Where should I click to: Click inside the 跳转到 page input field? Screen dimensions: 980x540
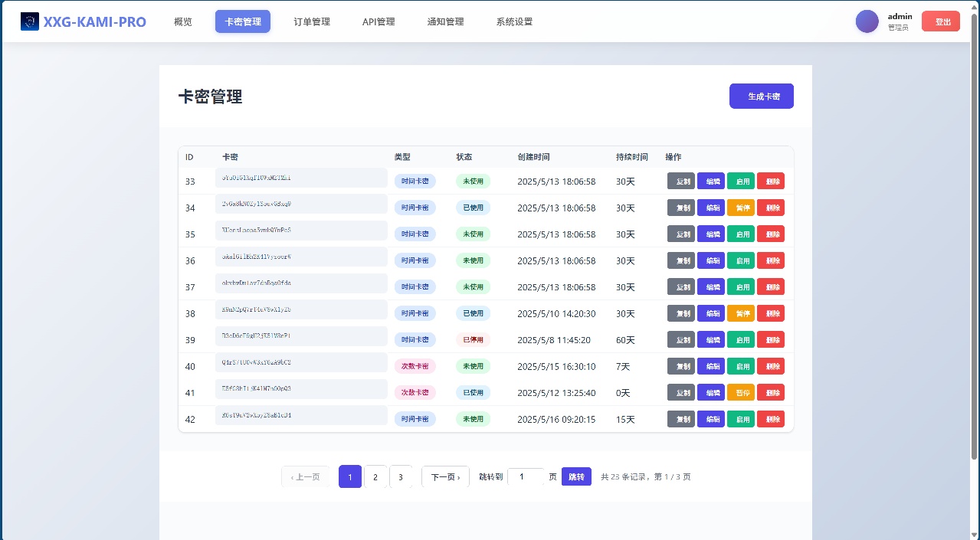526,476
